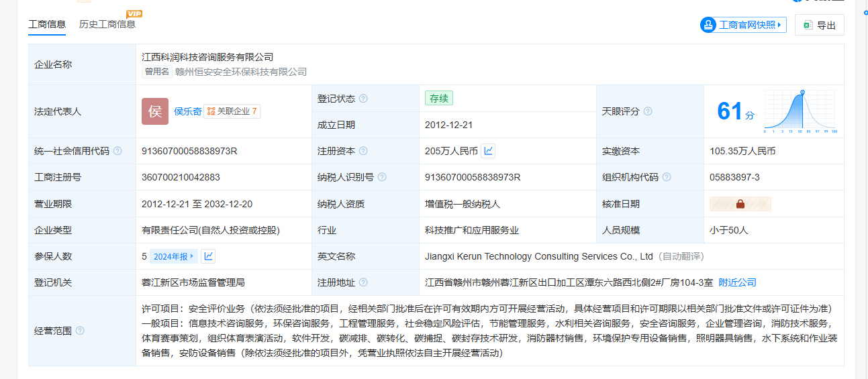This screenshot has width=868, height=379.
Task: Select company name 江西科润科技咨询服务有限公司
Action: coord(207,57)
